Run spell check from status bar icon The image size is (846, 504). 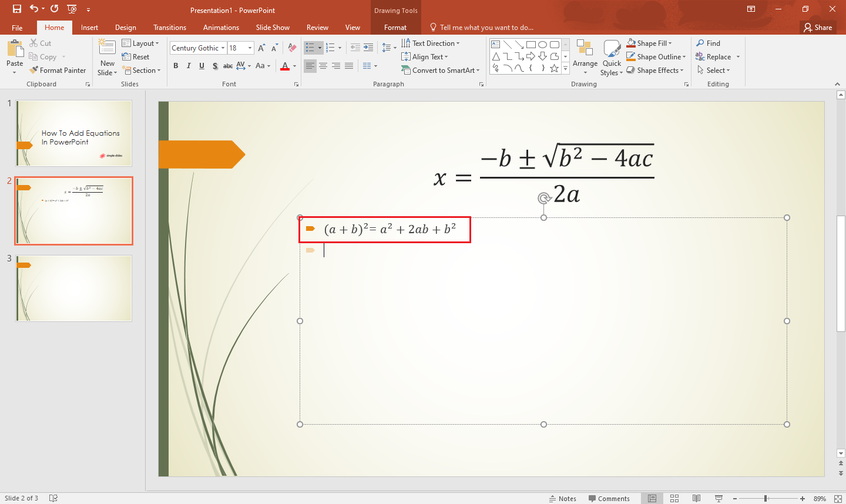tap(53, 498)
